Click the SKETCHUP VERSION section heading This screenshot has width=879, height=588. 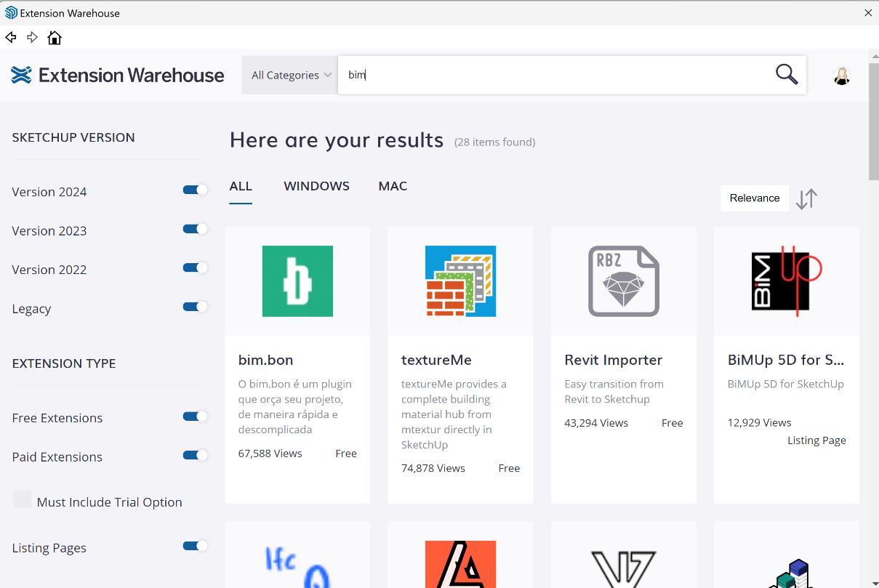tap(73, 137)
